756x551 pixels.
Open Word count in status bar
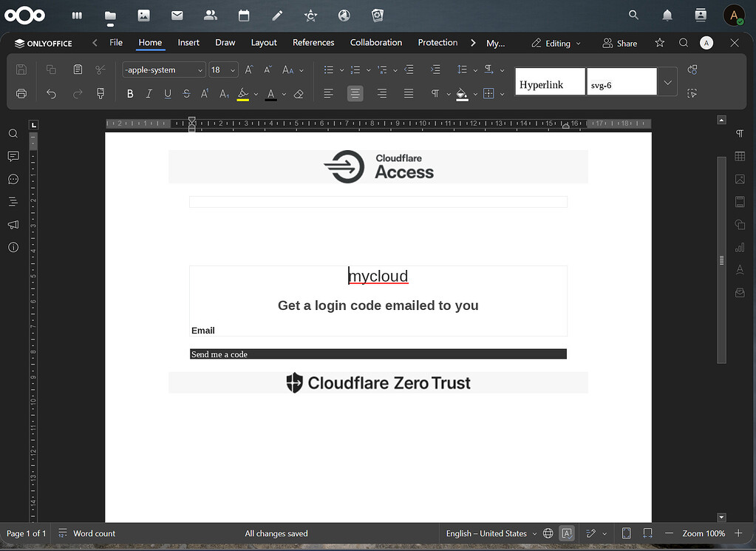pos(86,533)
